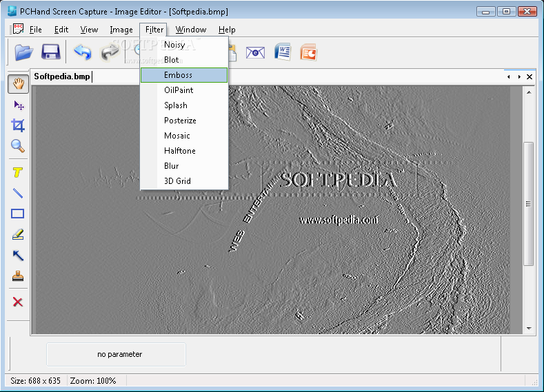This screenshot has width=544, height=392.
Task: Close the Softpedia.bmp document tab
Action: click(530, 77)
